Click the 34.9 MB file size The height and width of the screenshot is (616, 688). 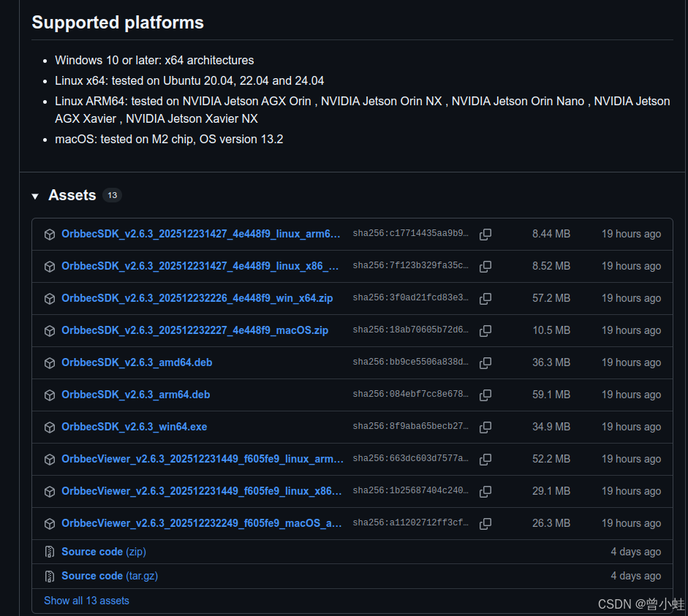(551, 427)
